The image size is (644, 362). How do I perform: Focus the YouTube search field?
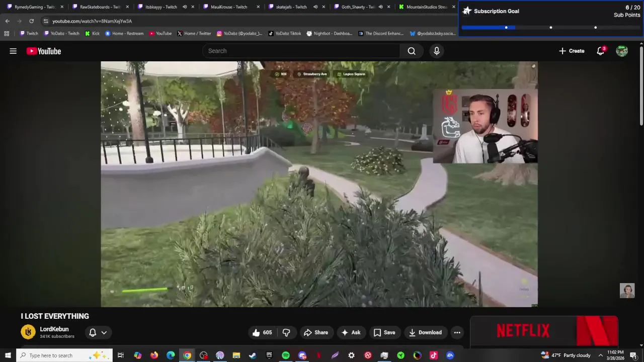[301, 51]
